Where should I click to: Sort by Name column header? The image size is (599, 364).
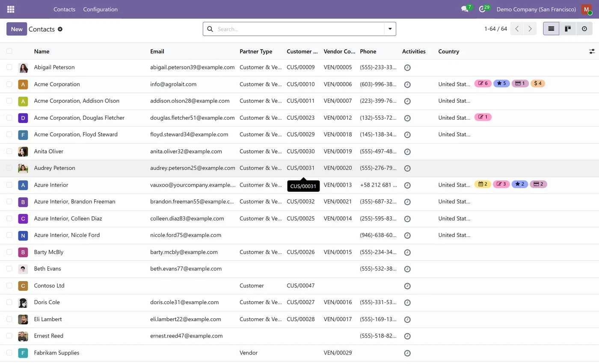point(42,51)
